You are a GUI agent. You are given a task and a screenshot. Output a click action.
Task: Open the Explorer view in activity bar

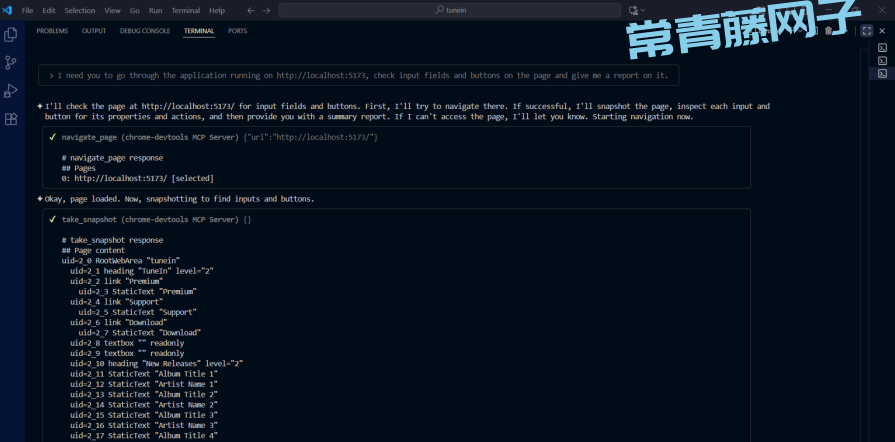(x=11, y=35)
